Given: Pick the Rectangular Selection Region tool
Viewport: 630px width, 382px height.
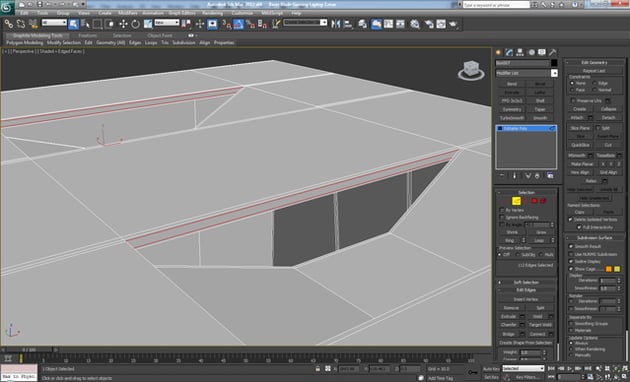Looking at the screenshot, I should tap(97, 24).
